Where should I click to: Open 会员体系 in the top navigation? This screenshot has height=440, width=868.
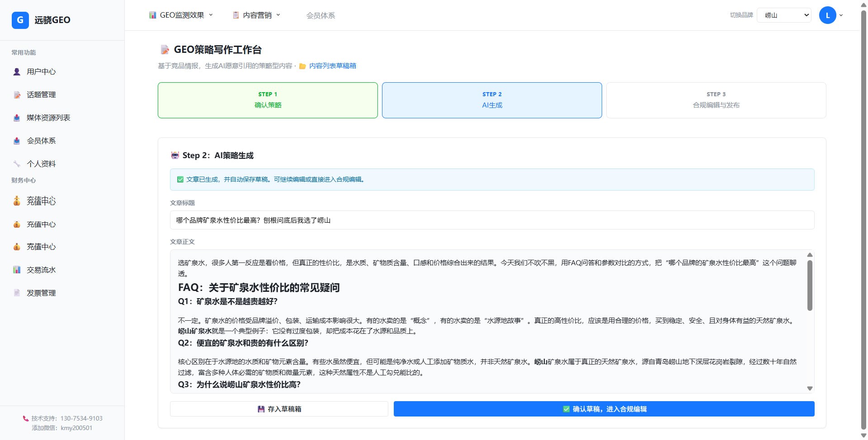pyautogui.click(x=321, y=15)
